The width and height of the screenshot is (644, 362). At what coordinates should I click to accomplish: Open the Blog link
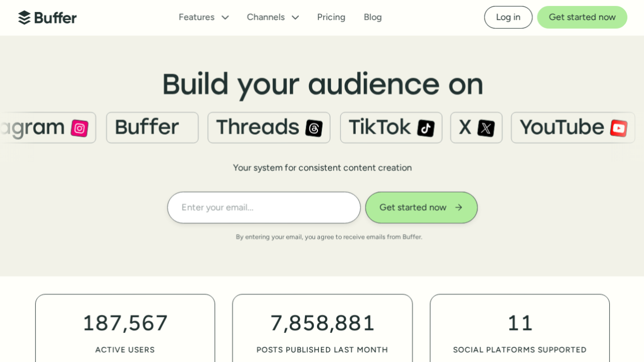pyautogui.click(x=373, y=17)
